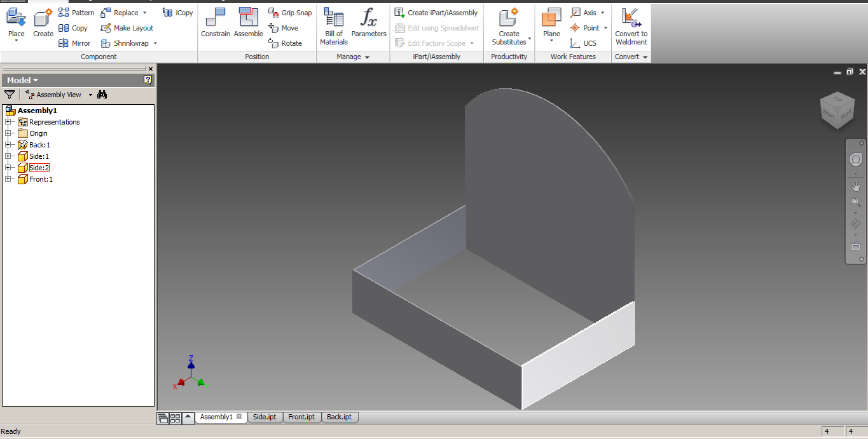Image resolution: width=868 pixels, height=439 pixels.
Task: Open the Manage panel dropdown
Action: click(x=367, y=57)
